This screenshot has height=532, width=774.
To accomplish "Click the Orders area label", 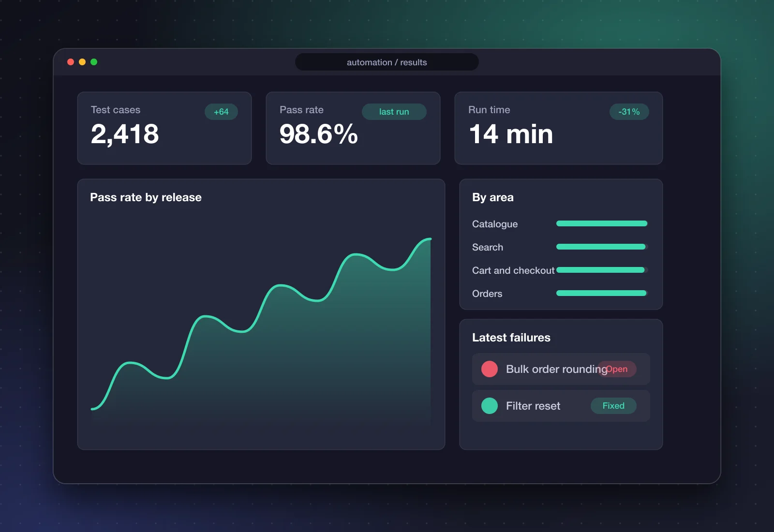I will pos(487,294).
